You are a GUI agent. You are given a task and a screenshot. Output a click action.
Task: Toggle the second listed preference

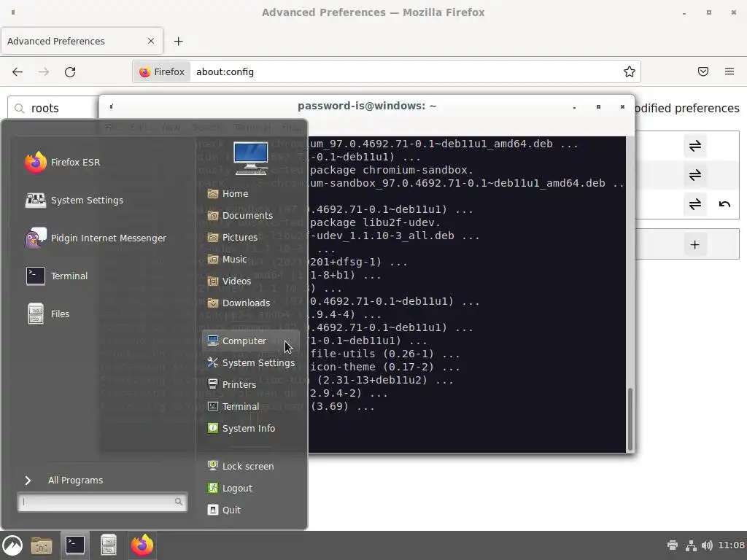tap(695, 175)
